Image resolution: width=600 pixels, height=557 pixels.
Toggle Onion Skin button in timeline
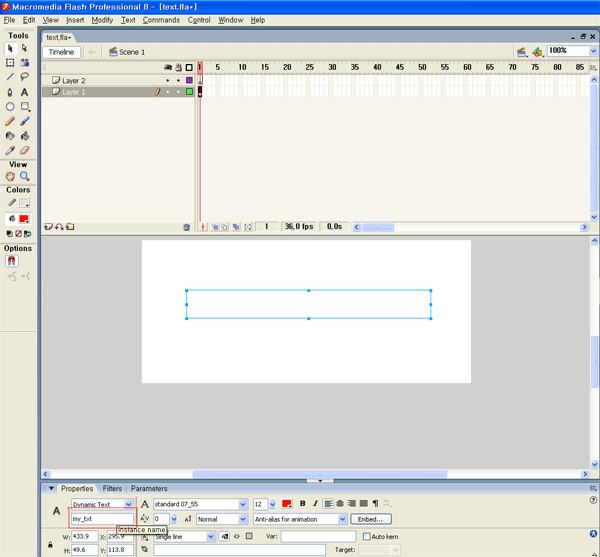215,227
